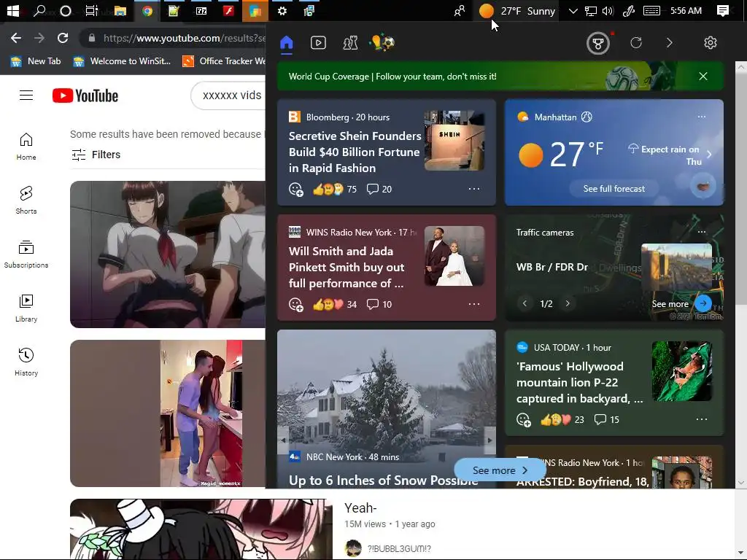Refresh the news feed
The height and width of the screenshot is (560, 747).
pyautogui.click(x=636, y=43)
